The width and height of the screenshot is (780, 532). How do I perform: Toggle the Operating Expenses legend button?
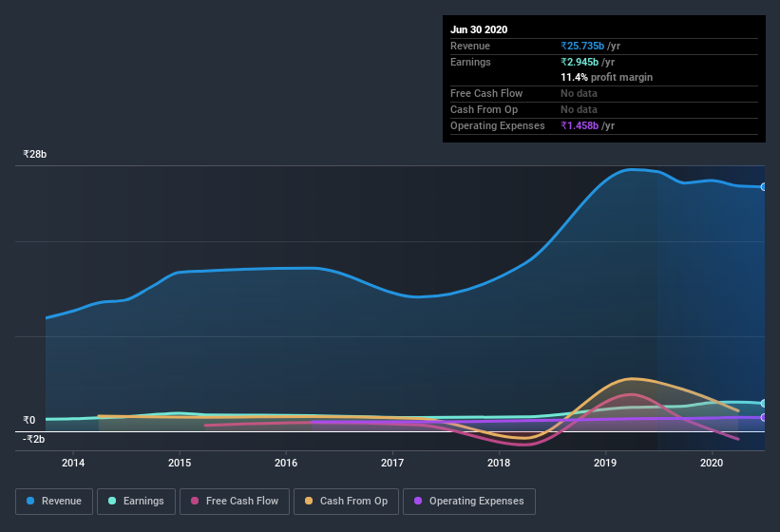[x=469, y=502]
